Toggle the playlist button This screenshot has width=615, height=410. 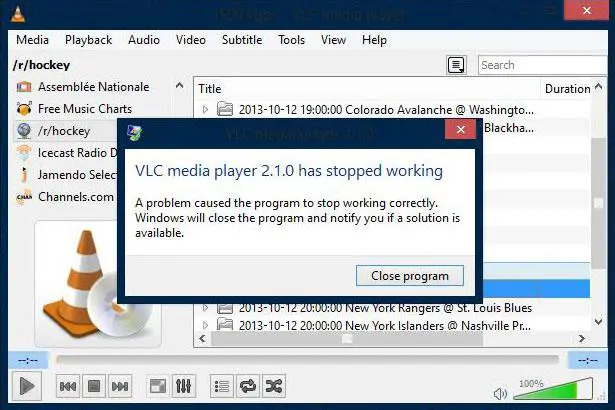click(x=222, y=387)
